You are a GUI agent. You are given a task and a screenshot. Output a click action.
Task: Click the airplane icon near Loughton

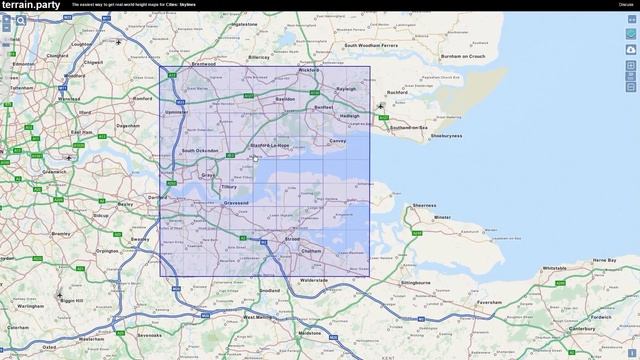(118, 42)
